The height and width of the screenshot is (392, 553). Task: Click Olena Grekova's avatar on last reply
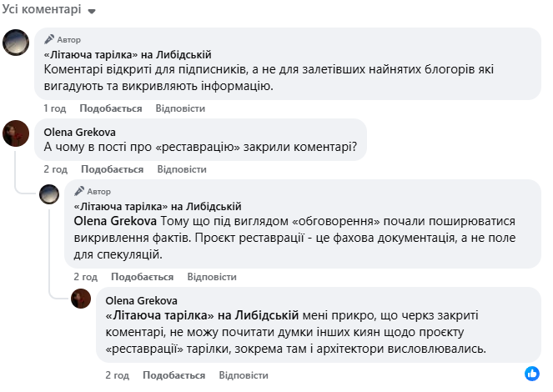(x=81, y=298)
